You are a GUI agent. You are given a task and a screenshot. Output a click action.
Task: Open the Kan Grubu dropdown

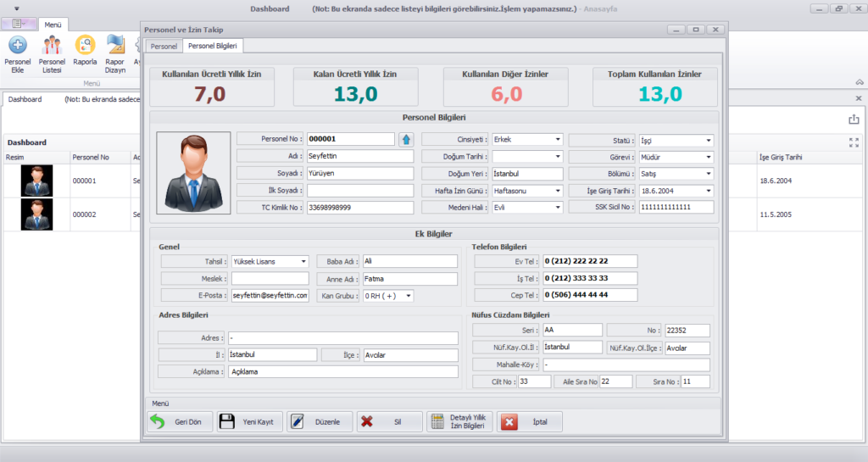[408, 296]
